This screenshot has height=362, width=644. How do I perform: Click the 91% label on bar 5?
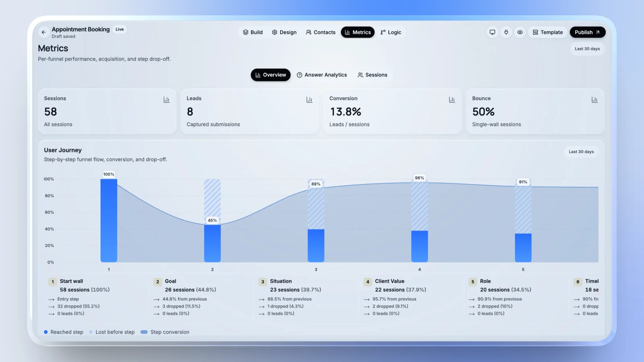(523, 182)
